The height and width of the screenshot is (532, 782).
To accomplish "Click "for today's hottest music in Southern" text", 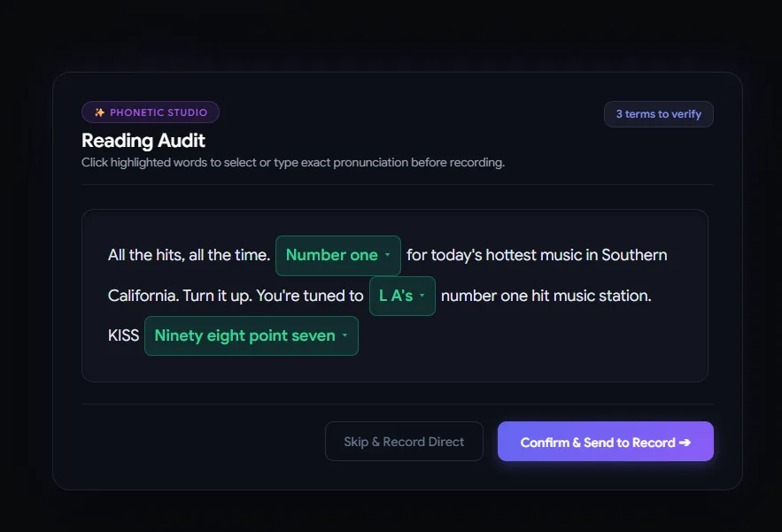I will click(537, 255).
